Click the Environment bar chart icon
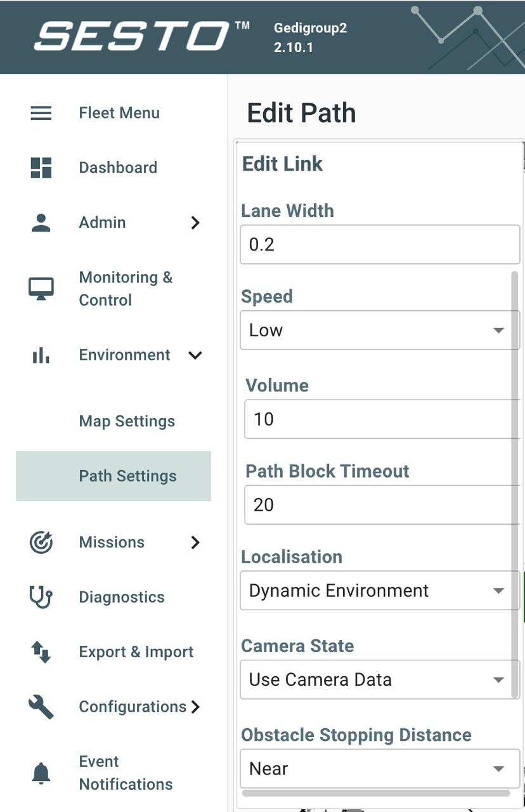This screenshot has height=812, width=525. pos(41,355)
